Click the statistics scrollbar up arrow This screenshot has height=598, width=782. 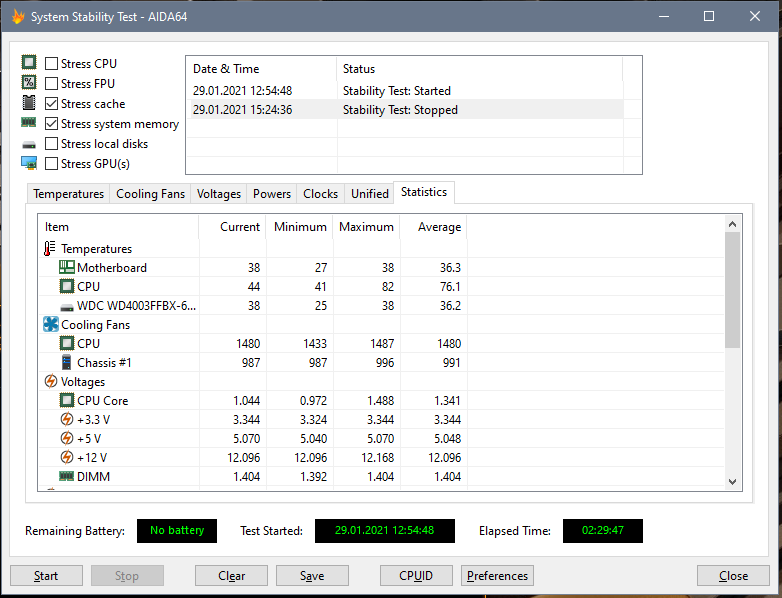click(732, 224)
